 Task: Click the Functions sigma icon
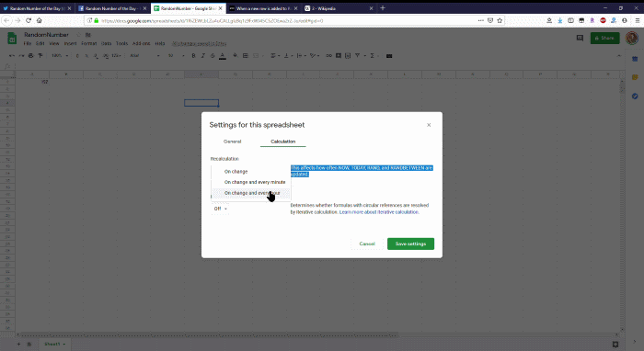(372, 56)
